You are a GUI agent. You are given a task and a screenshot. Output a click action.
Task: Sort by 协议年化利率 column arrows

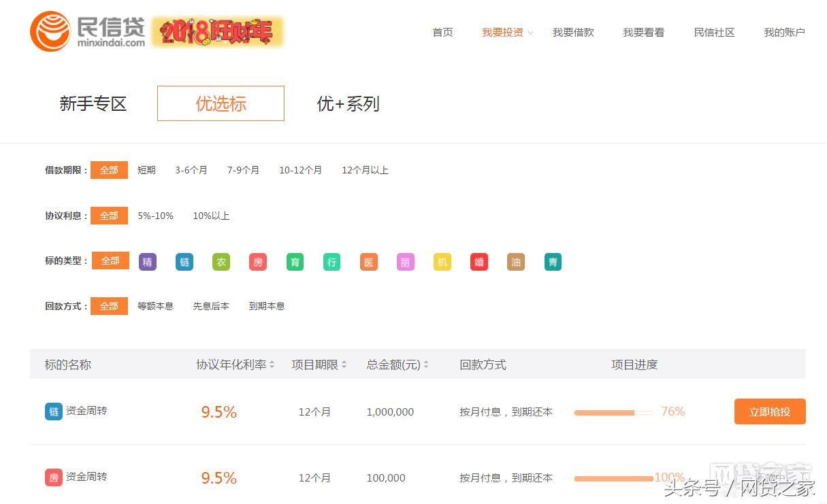click(x=272, y=365)
